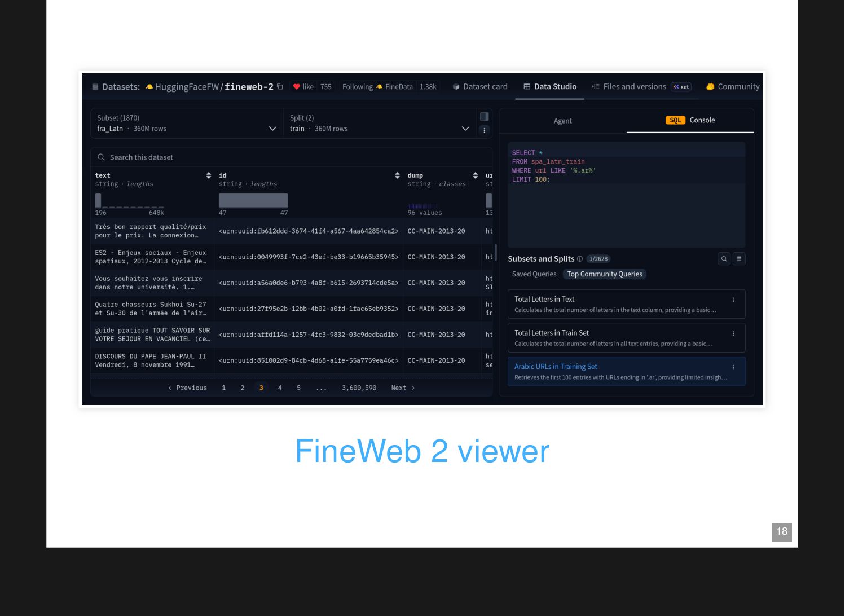Click the Community emoji icon

pyautogui.click(x=711, y=87)
